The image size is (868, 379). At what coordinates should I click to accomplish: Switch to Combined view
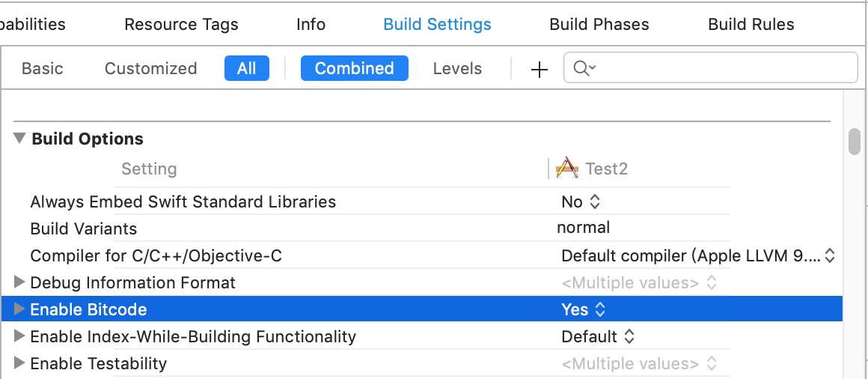354,68
